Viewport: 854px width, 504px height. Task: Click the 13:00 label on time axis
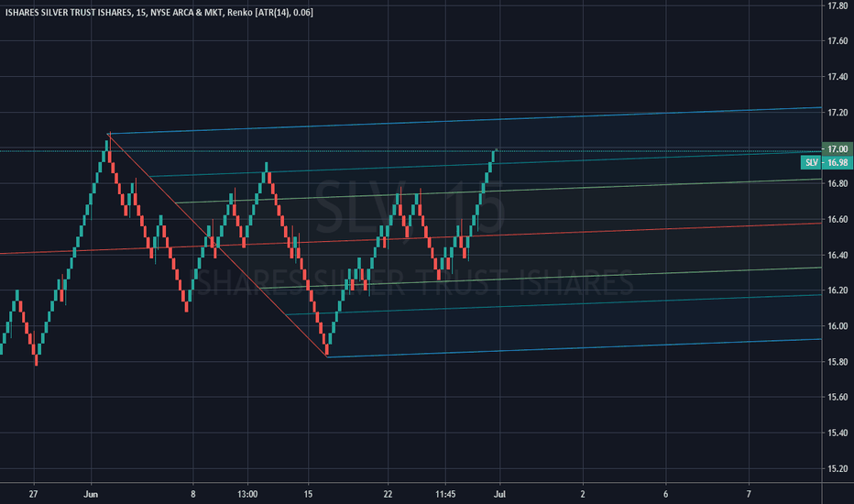[x=247, y=494]
